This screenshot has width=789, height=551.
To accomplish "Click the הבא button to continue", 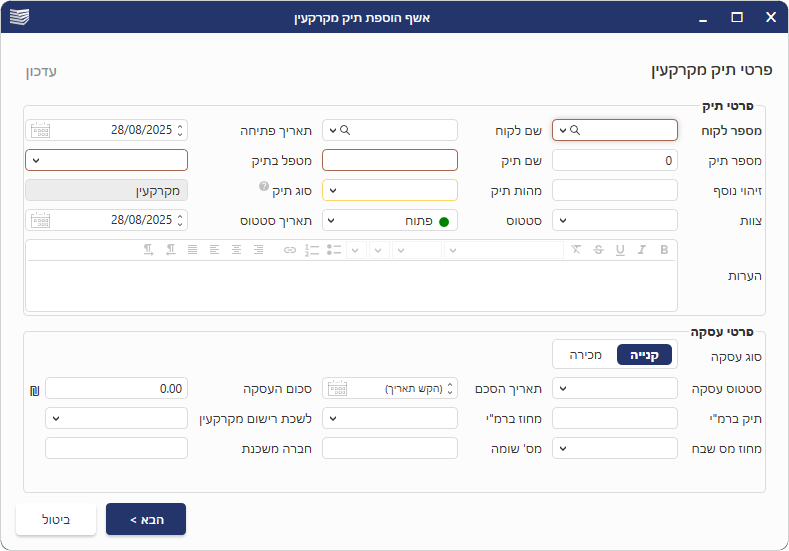I will tap(146, 519).
